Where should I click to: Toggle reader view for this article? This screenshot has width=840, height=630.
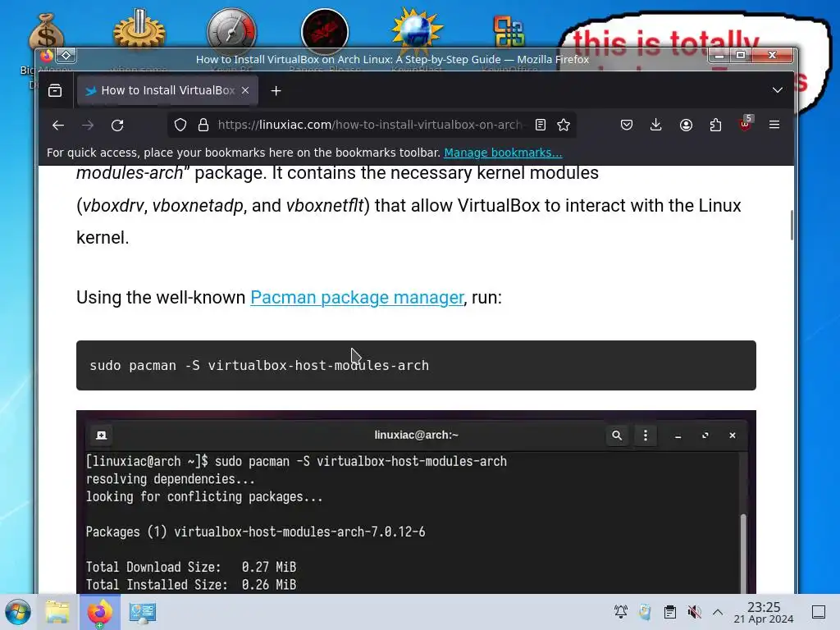(541, 125)
